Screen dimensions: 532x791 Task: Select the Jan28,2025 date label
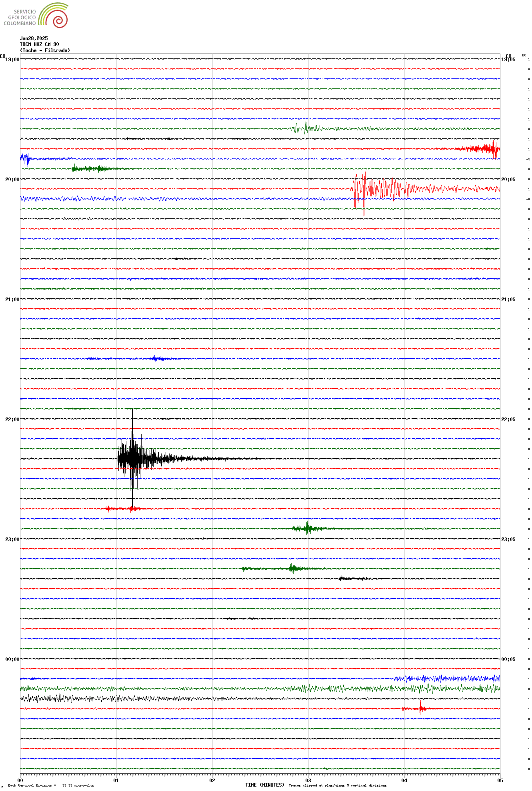pyautogui.click(x=34, y=38)
